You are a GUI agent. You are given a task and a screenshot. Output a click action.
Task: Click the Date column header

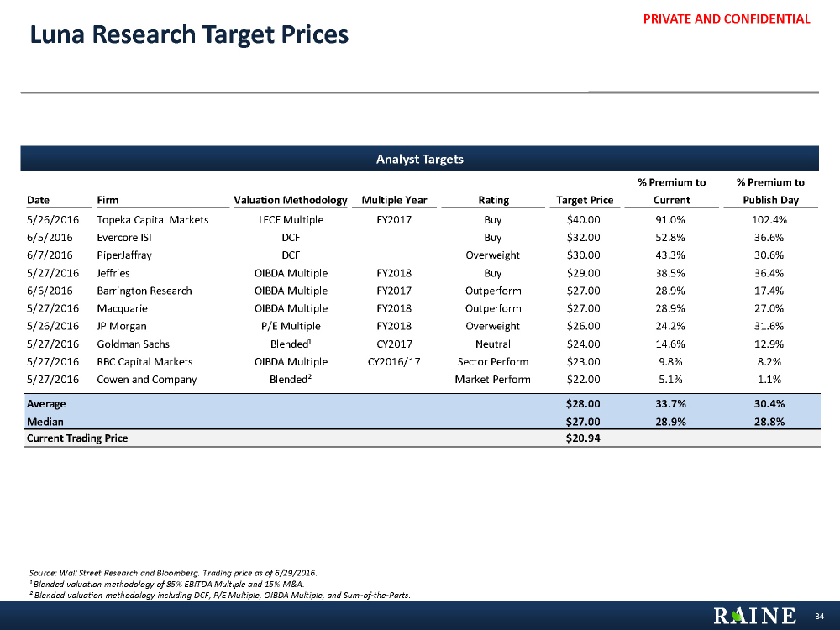coord(38,200)
